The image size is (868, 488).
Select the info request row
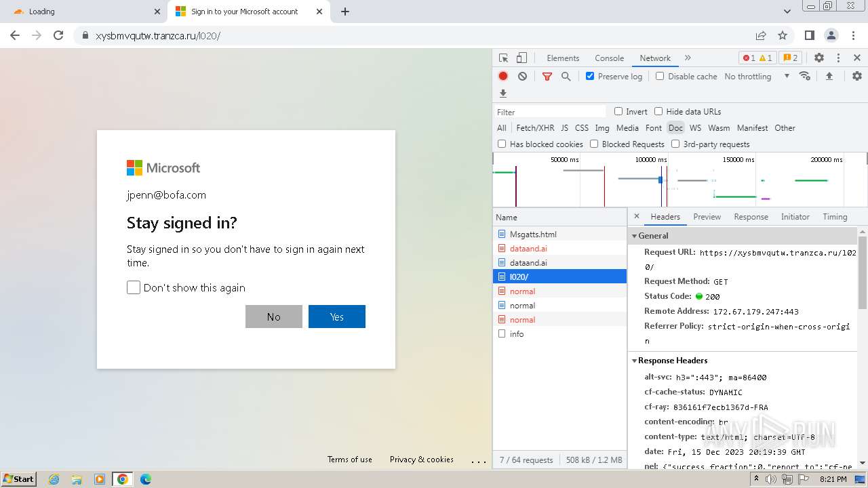click(560, 334)
